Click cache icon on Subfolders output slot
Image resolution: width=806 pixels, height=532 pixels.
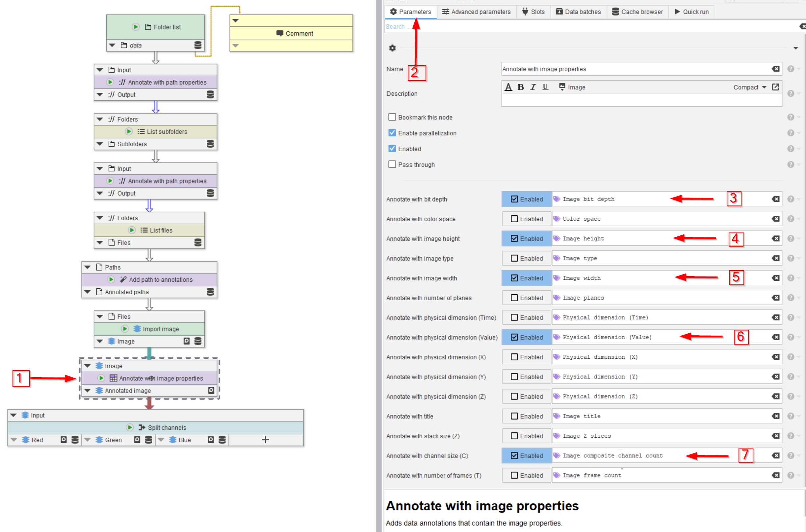(210, 144)
